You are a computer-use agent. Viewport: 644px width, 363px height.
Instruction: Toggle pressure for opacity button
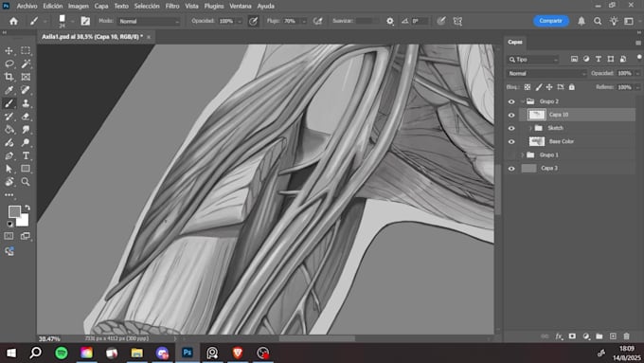click(254, 21)
